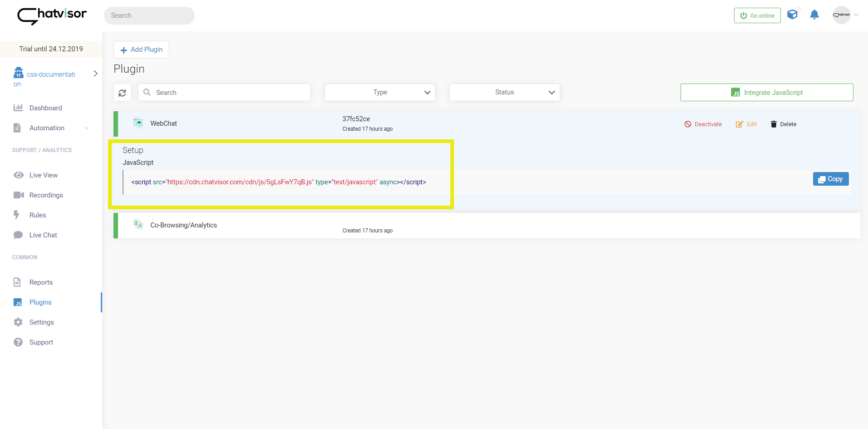Click the Delete trash icon
Viewport: 868px width, 429px height.
774,124
